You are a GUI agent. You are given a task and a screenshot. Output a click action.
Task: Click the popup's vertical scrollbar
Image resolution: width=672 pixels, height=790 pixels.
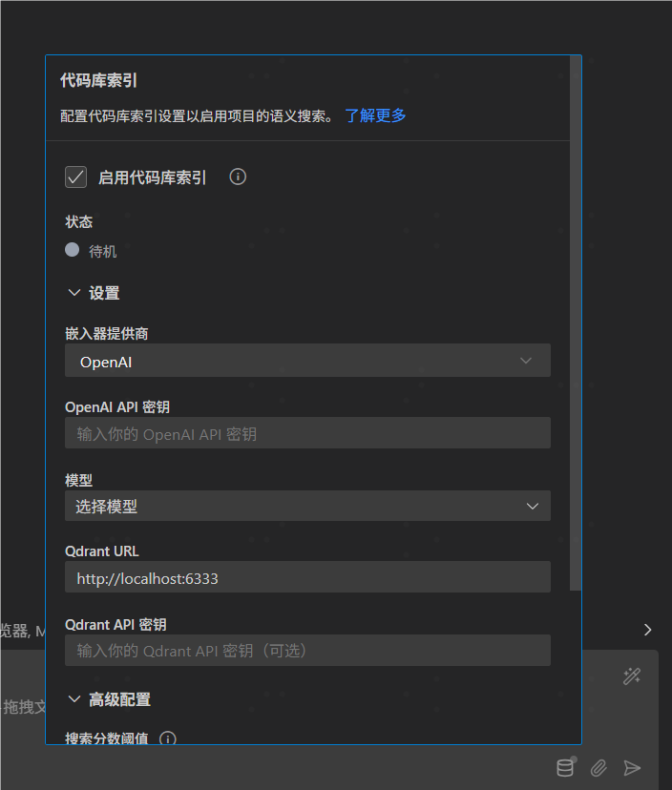point(575,324)
